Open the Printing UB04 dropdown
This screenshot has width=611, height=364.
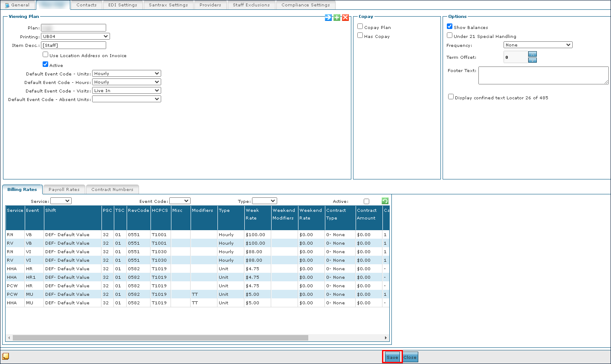tap(75, 37)
